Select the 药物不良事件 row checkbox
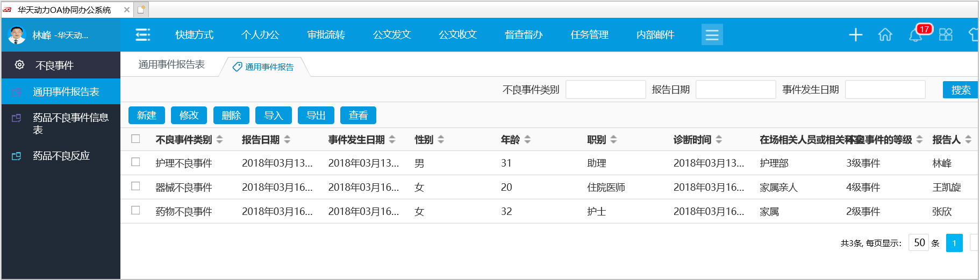 [x=135, y=211]
